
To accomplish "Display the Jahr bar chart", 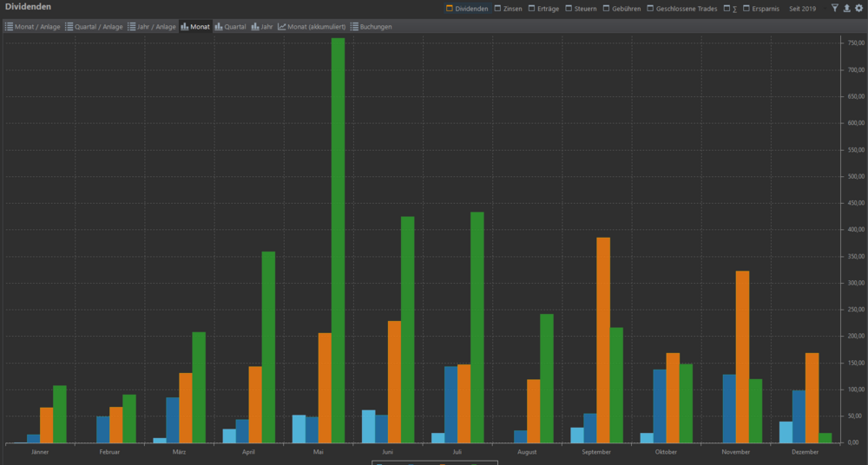I will pos(262,27).
